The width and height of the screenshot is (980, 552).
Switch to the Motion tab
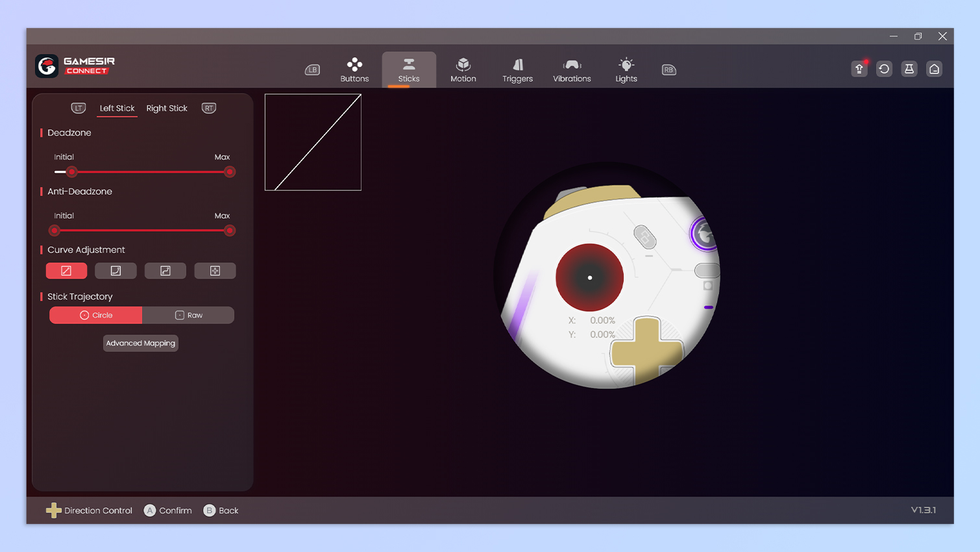pos(463,69)
